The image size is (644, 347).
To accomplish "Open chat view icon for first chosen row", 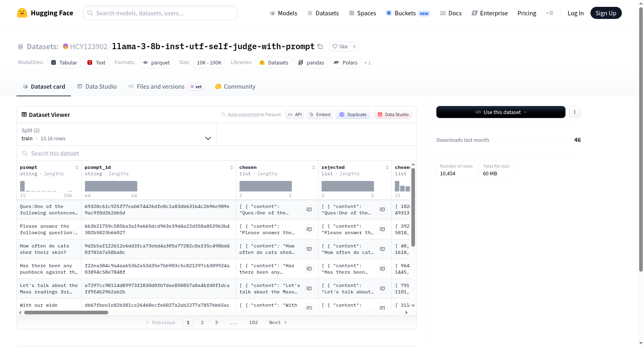I will click(x=309, y=210).
